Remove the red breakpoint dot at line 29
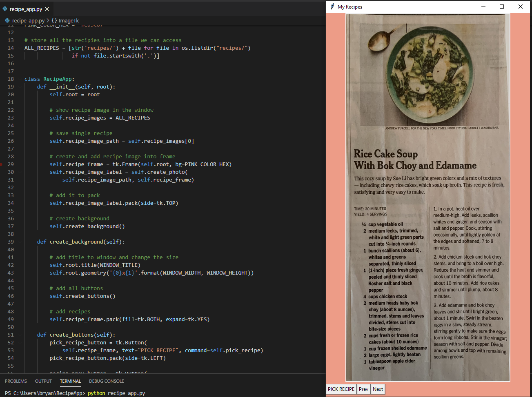 (1, 164)
